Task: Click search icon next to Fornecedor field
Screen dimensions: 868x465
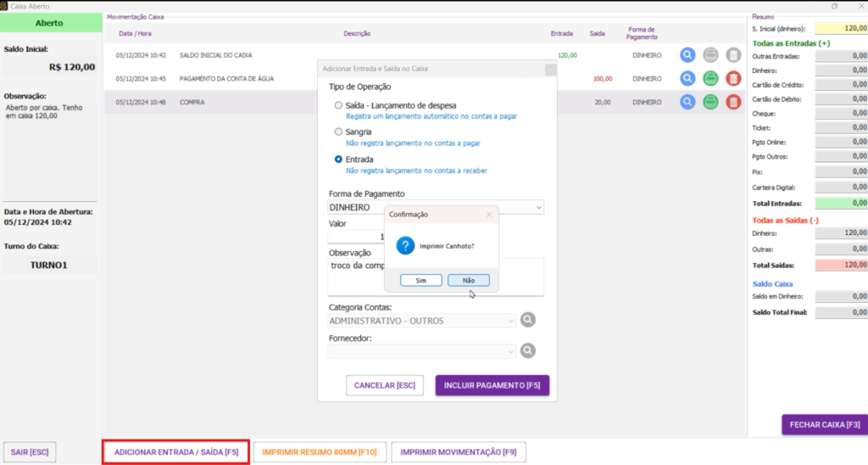Action: coord(528,350)
